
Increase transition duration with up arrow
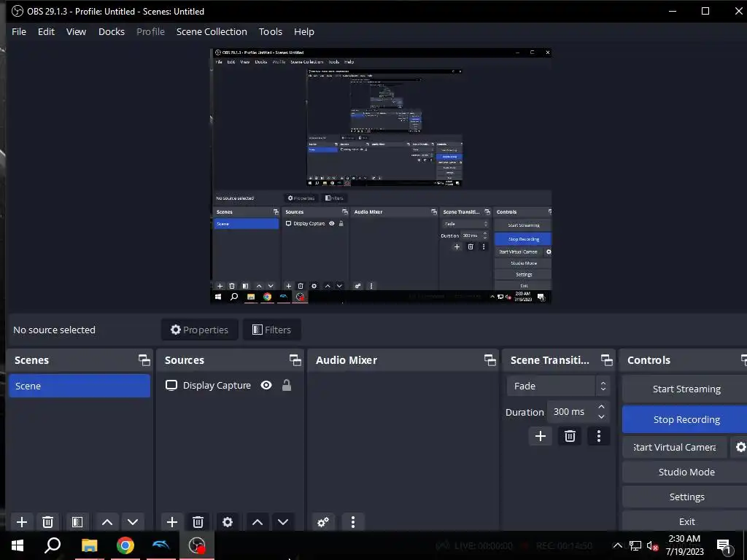click(601, 407)
